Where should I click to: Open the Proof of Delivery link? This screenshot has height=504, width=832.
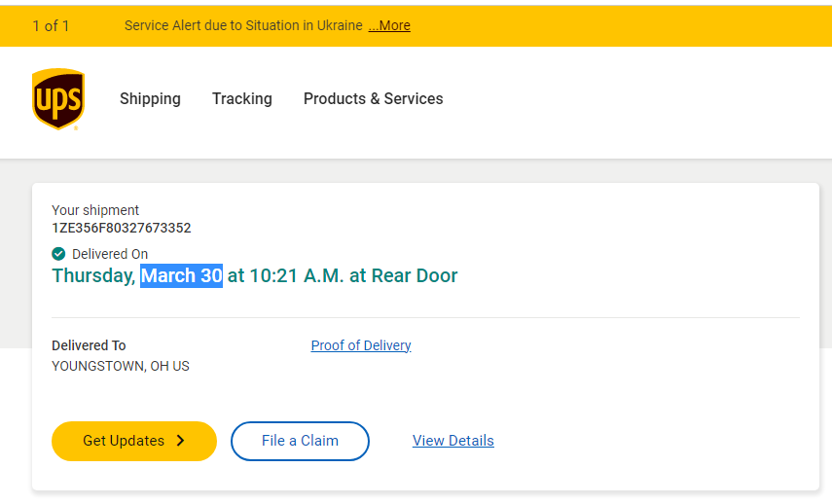(361, 345)
